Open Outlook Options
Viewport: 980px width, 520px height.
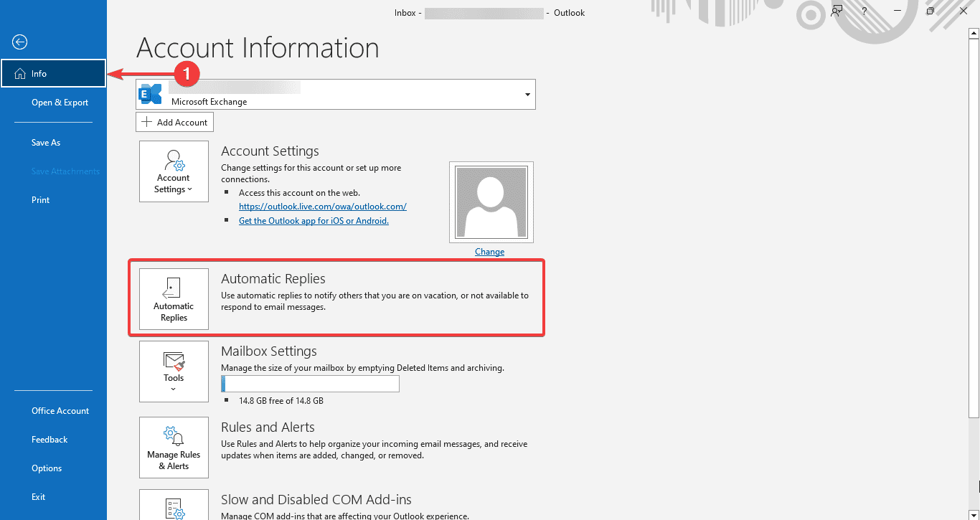47,468
